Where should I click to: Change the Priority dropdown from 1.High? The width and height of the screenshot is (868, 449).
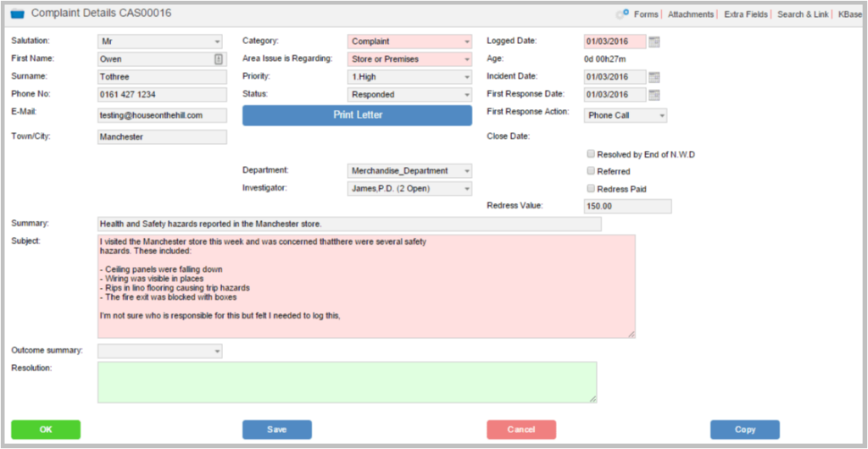click(x=409, y=77)
